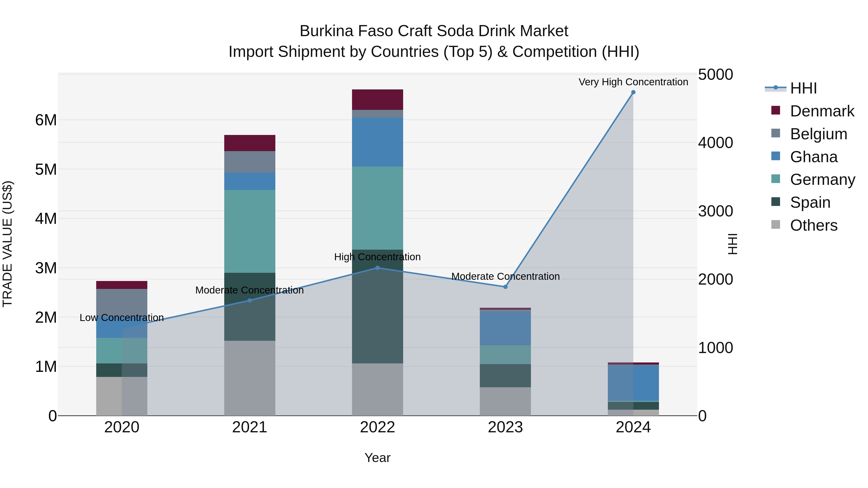Click the Germany segment of 2021 bar

click(x=250, y=231)
